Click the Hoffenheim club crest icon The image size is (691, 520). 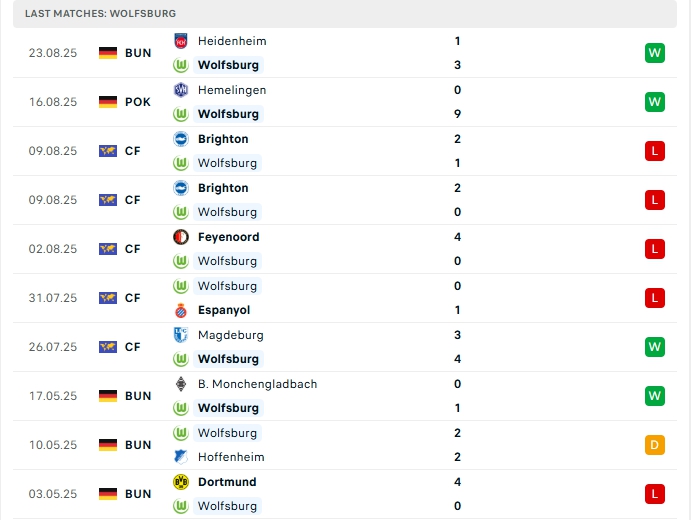coord(181,457)
